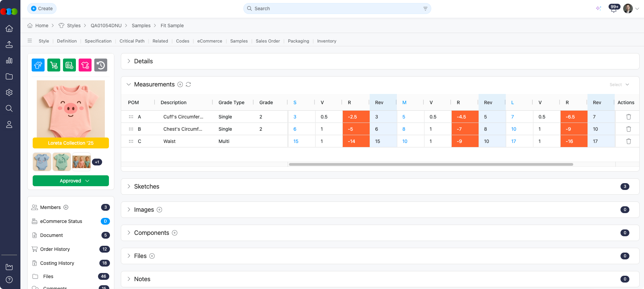Open the notifications bell icon
Image resolution: width=644 pixels, height=289 pixels.
click(613, 9)
